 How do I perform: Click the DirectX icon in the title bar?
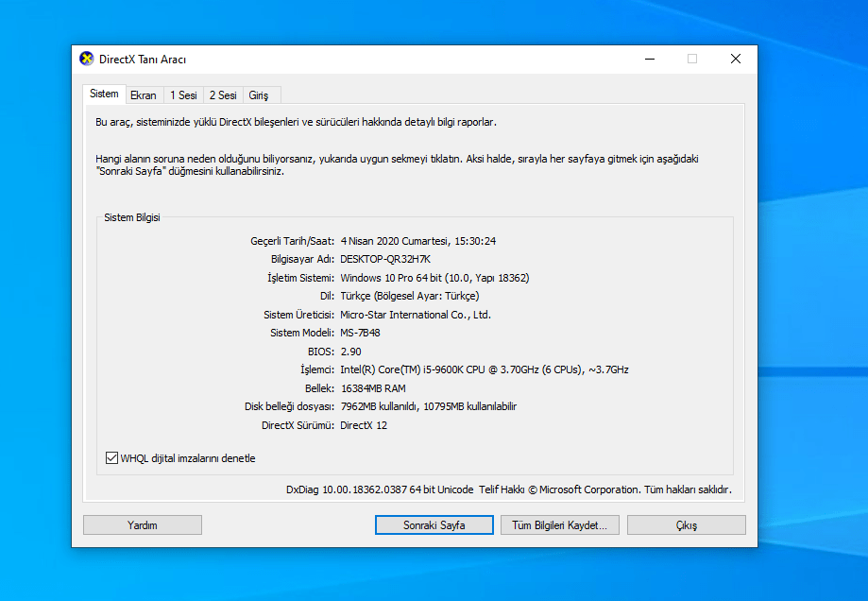[x=86, y=59]
